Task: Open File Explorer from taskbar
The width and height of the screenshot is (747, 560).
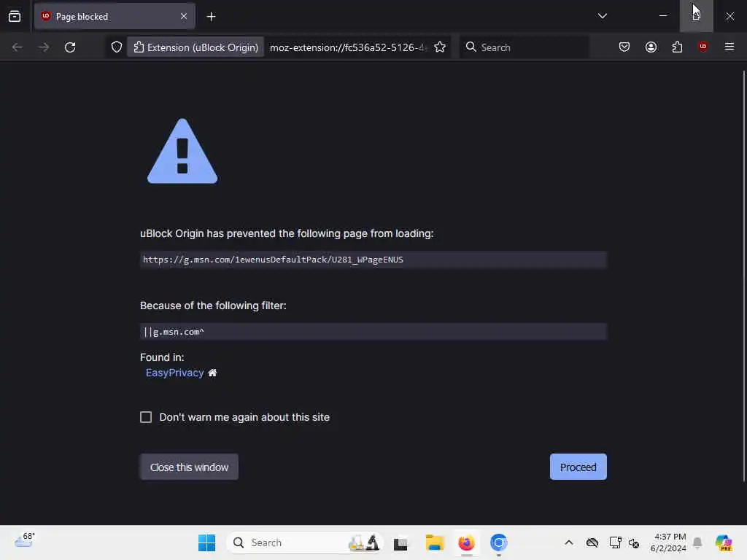Action: [435, 542]
